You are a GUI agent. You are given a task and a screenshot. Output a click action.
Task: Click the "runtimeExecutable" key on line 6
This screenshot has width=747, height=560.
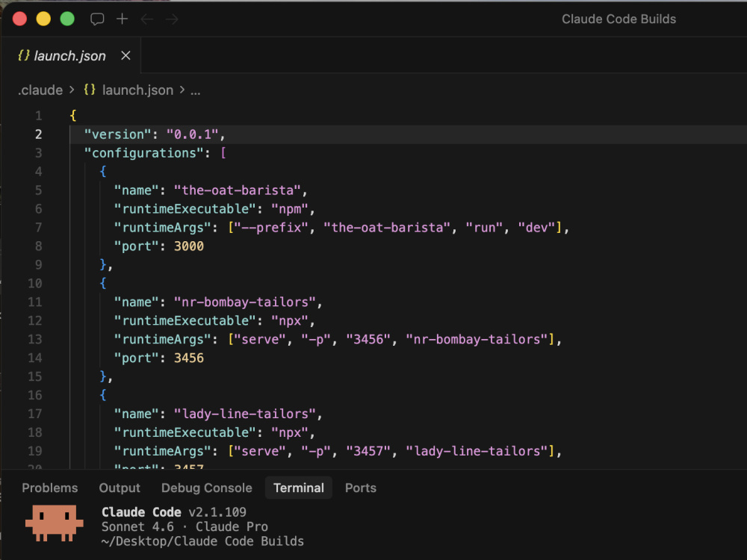pyautogui.click(x=185, y=208)
